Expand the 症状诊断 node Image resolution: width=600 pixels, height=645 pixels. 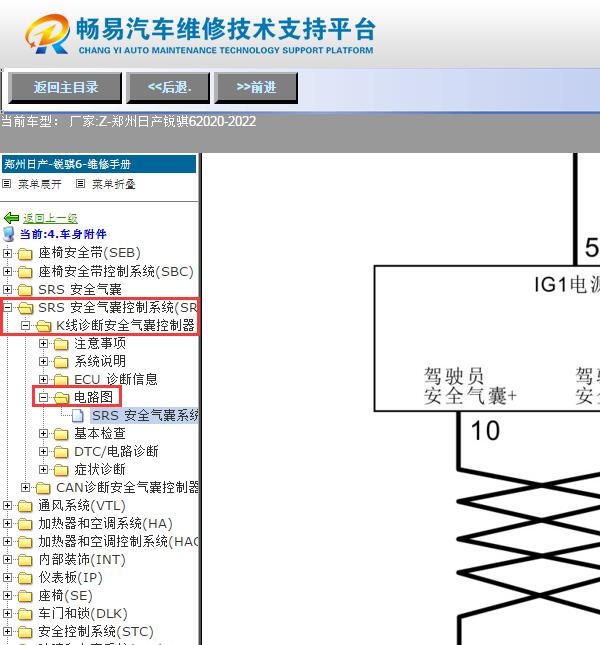(43, 469)
